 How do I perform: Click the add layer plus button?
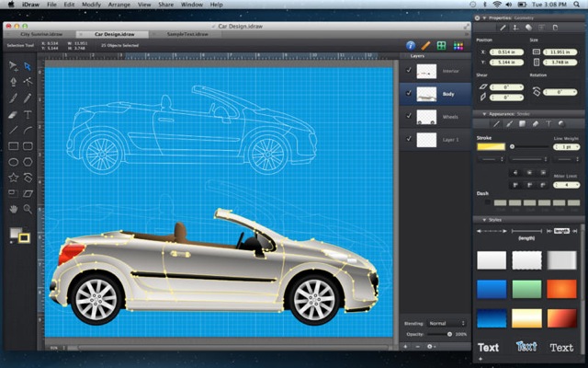click(x=407, y=347)
